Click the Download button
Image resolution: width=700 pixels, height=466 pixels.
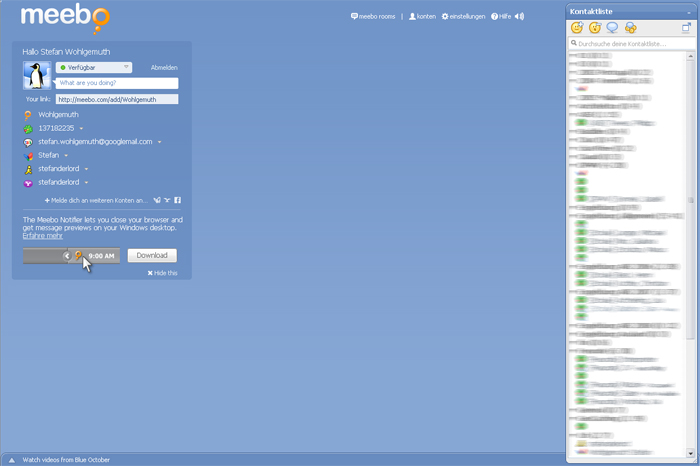click(152, 255)
